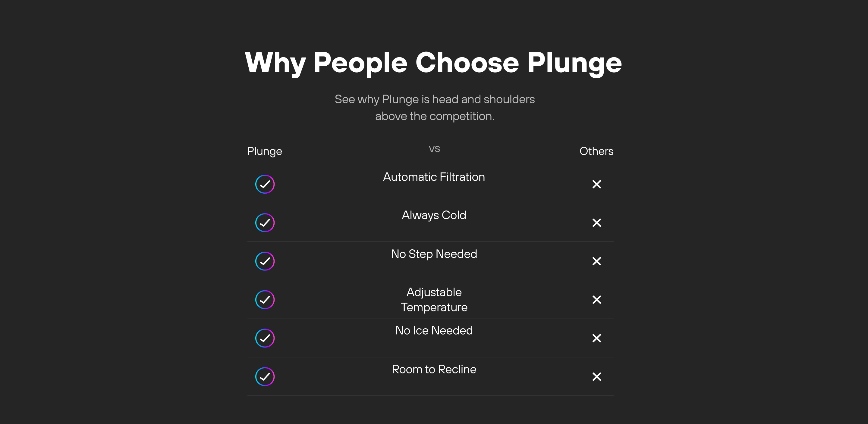Click the X icon for No Step Needed
Viewport: 868px width, 424px height.
tap(596, 261)
